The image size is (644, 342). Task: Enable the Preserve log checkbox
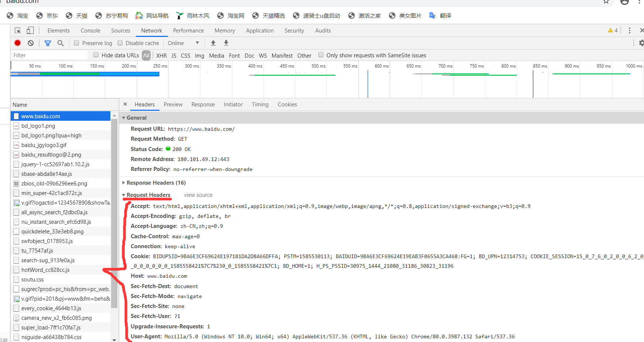pos(76,43)
